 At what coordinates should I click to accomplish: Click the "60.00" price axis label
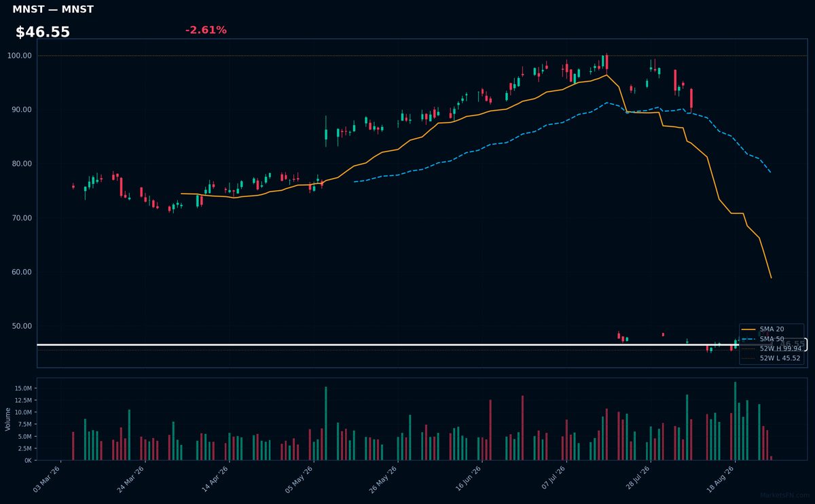coord(22,272)
